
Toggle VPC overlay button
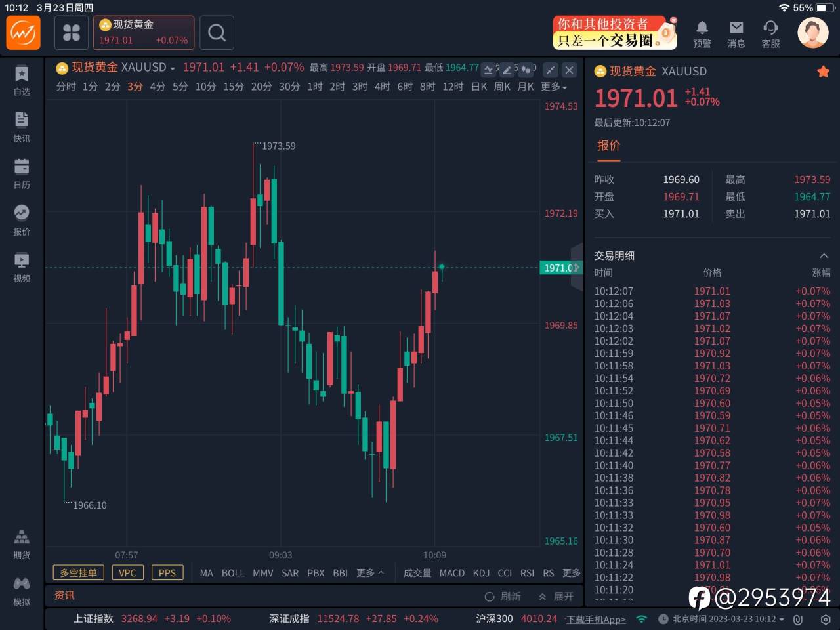click(x=127, y=573)
